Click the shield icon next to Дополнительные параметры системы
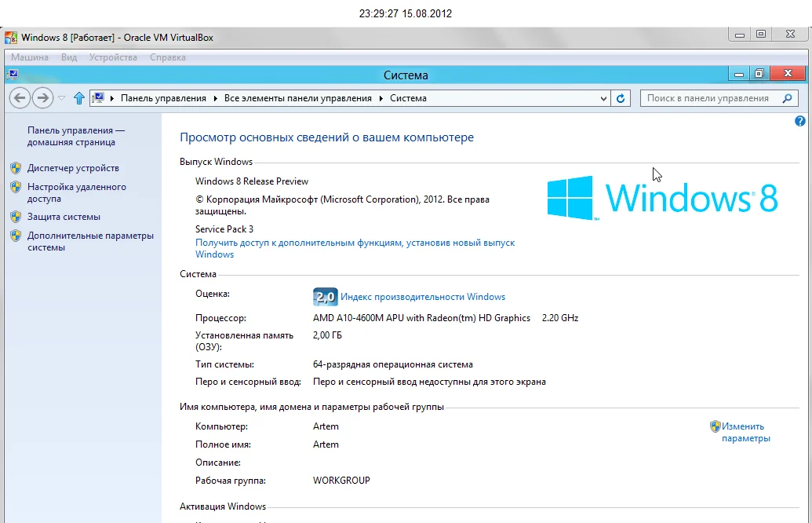Screen dimensions: 812x523 click(x=16, y=236)
